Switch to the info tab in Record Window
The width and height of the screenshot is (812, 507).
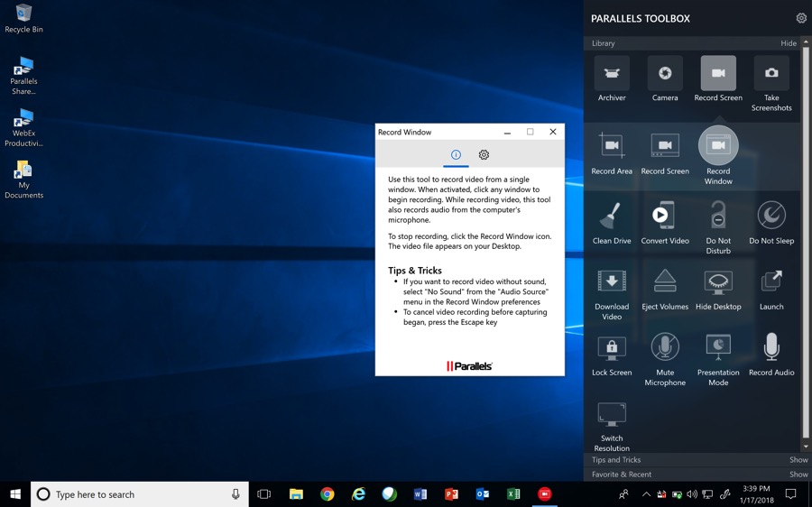point(456,155)
